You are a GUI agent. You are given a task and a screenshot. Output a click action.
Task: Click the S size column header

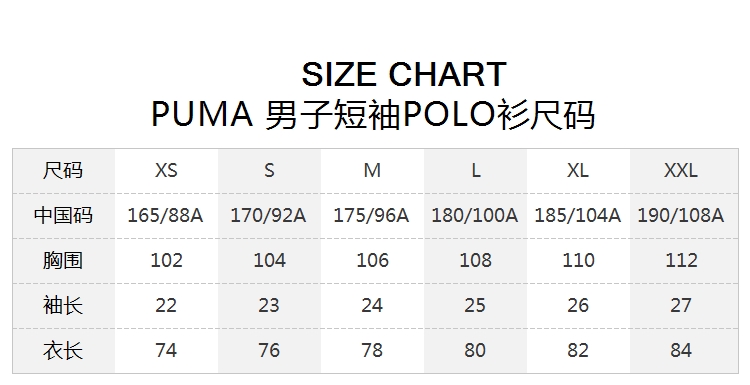(x=269, y=170)
